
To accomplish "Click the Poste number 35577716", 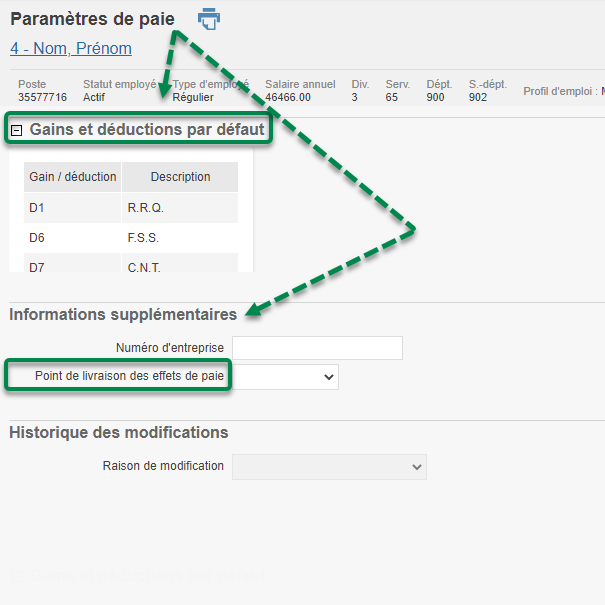I will coord(42,97).
